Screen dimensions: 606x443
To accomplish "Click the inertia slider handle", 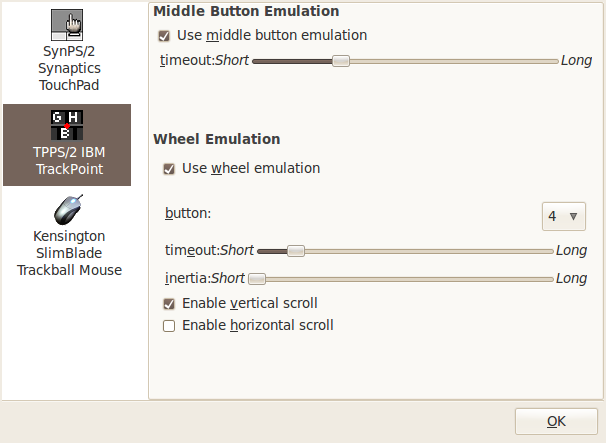I will click(257, 279).
